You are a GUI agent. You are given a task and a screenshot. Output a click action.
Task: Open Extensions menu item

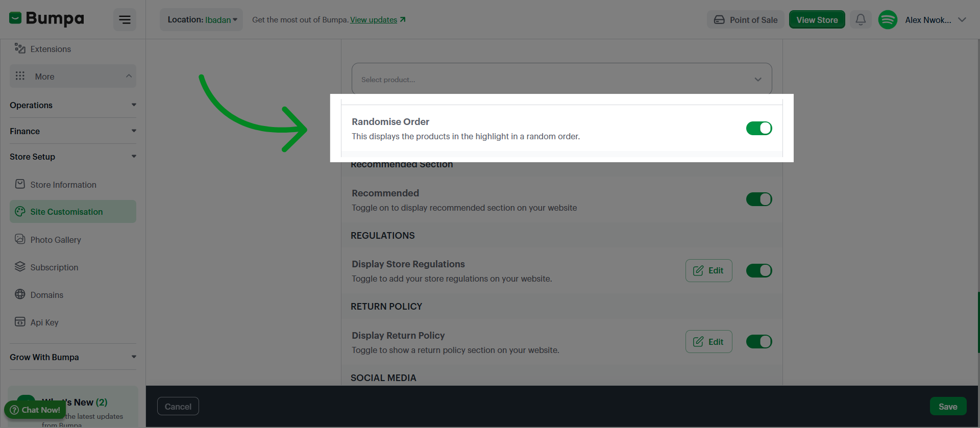pos(73,49)
